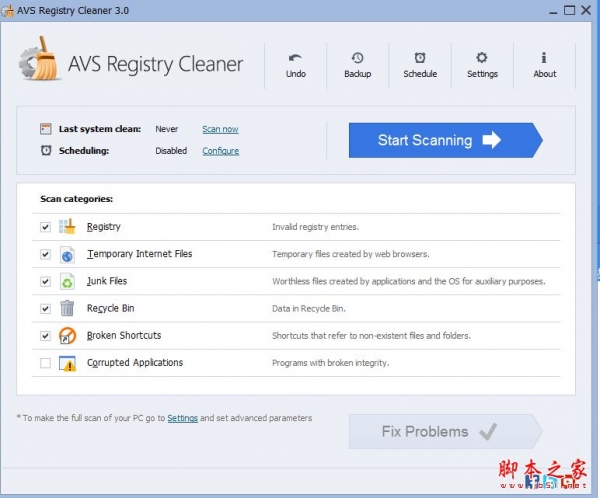Click the 'Invalid registry entries.' description
Viewport: 600px width, 498px height.
pyautogui.click(x=315, y=227)
